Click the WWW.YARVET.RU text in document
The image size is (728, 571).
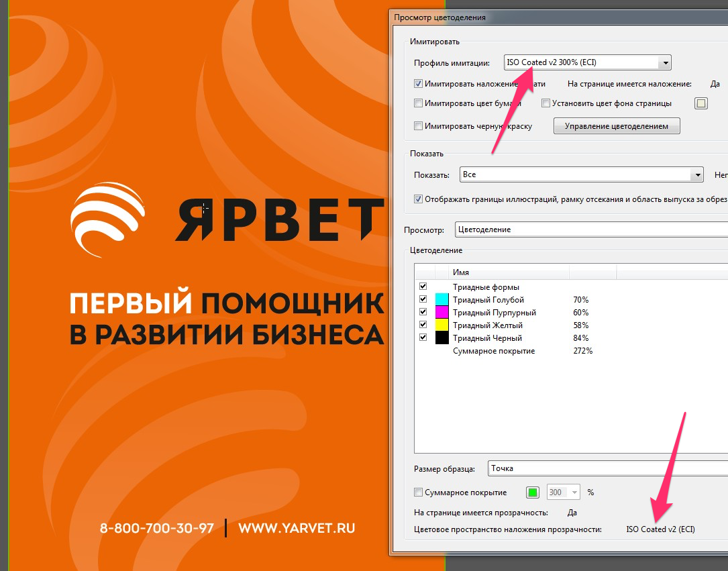point(297,528)
